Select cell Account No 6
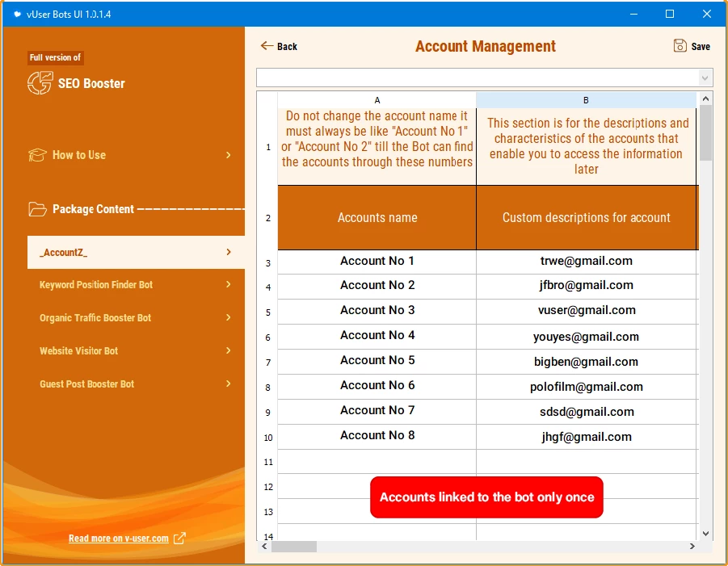The image size is (728, 566). click(x=377, y=385)
